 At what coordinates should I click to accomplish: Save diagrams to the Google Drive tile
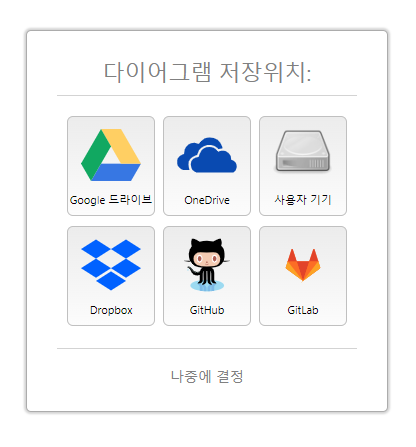click(x=111, y=166)
